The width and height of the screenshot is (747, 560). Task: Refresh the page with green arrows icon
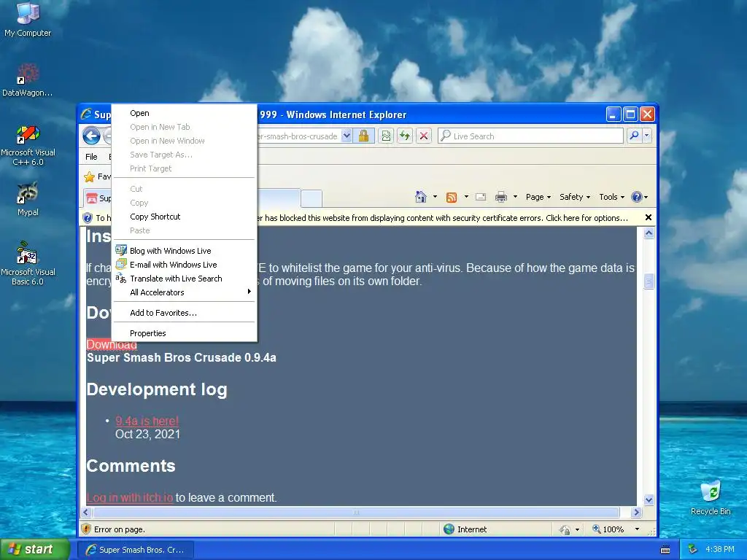coord(405,136)
